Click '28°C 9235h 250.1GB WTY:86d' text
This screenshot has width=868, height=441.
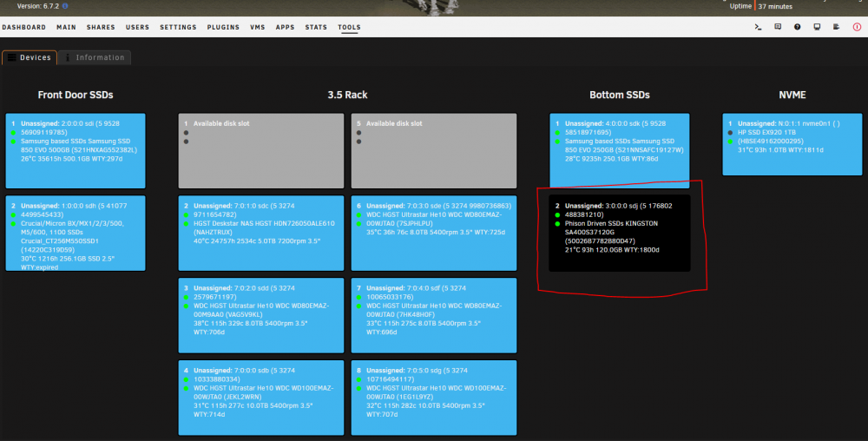(611, 159)
